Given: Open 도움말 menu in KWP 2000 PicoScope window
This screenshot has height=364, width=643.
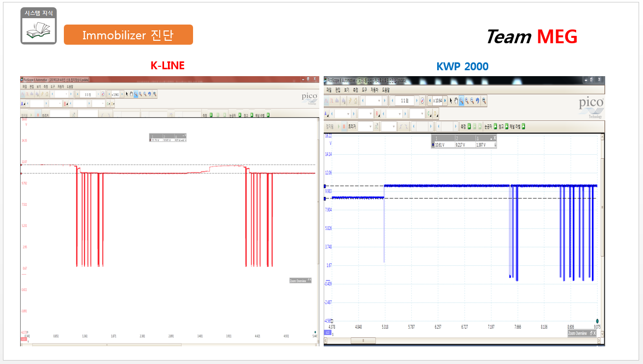Looking at the screenshot, I should [386, 90].
